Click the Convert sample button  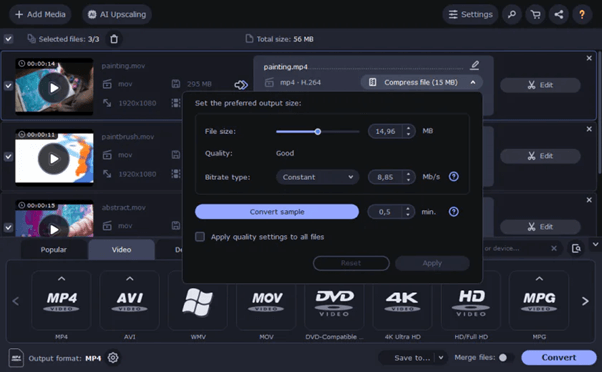(277, 212)
